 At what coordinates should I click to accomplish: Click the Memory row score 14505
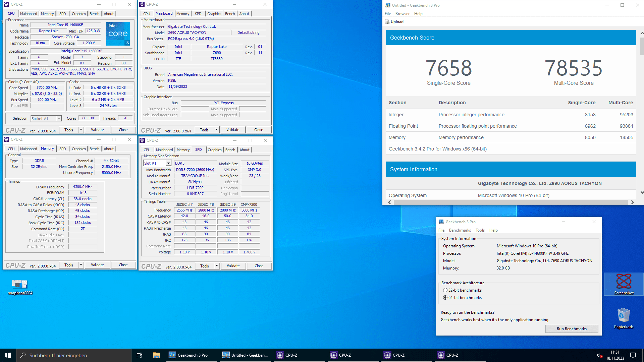[626, 137]
